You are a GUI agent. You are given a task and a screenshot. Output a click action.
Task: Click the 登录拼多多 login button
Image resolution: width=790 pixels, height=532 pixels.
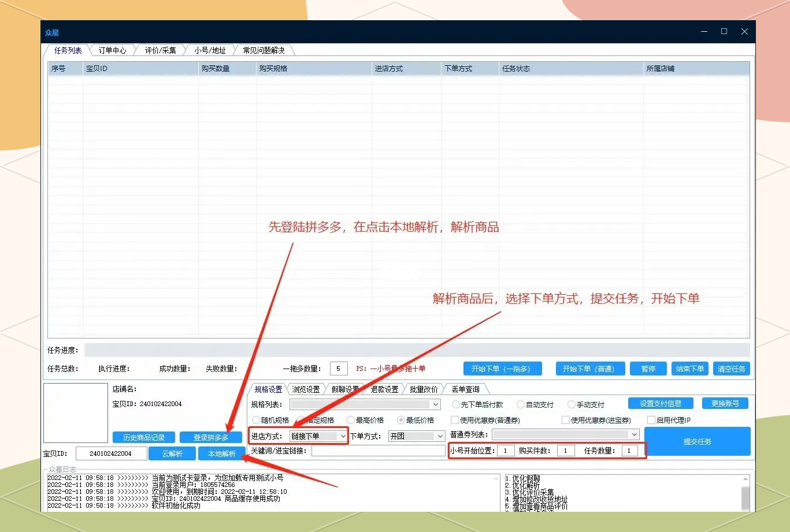point(211,438)
